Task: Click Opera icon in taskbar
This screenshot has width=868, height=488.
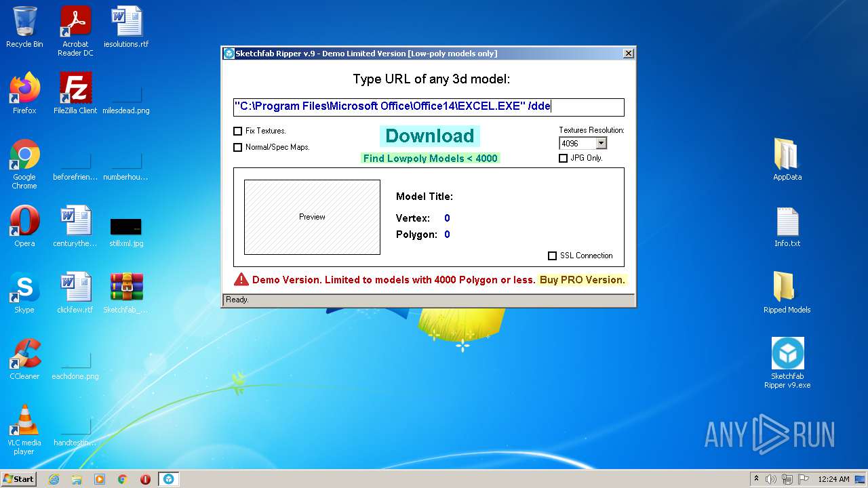Action: click(x=145, y=479)
